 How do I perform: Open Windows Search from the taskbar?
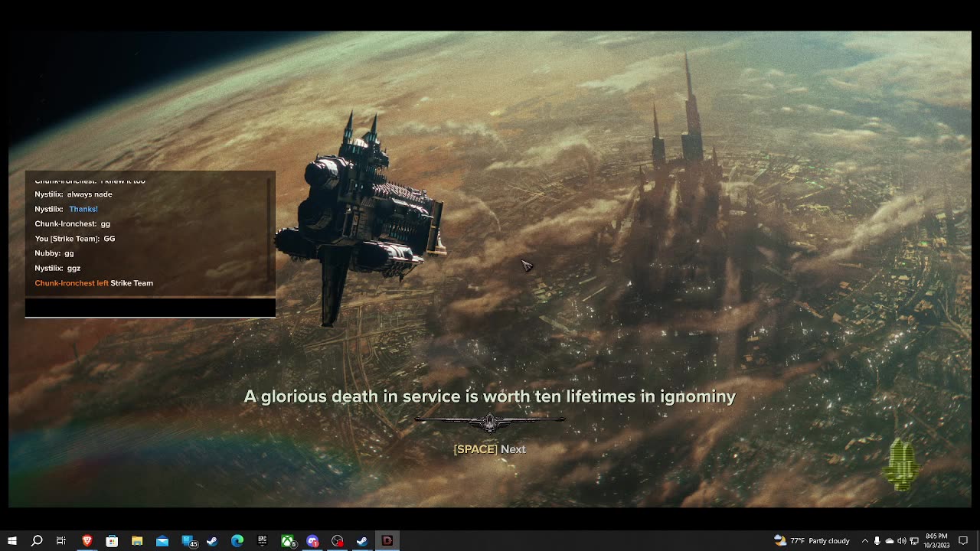click(x=37, y=541)
